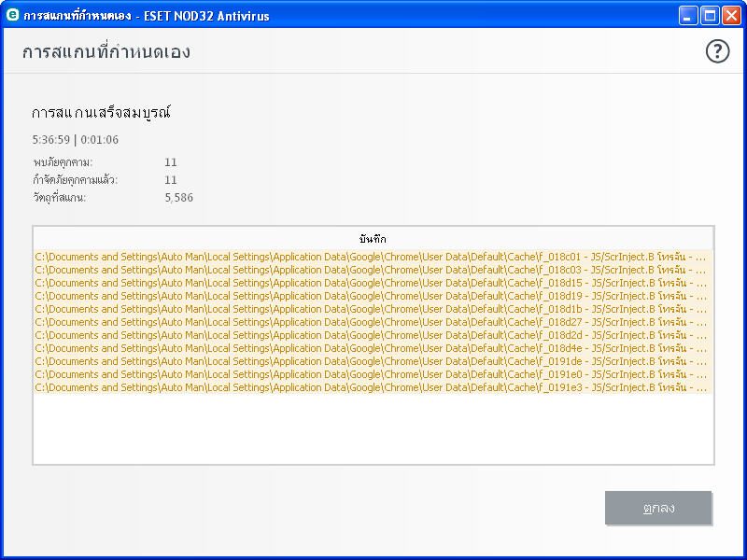The height and width of the screenshot is (560, 747).
Task: Open the help question mark icon
Action: pos(717,51)
